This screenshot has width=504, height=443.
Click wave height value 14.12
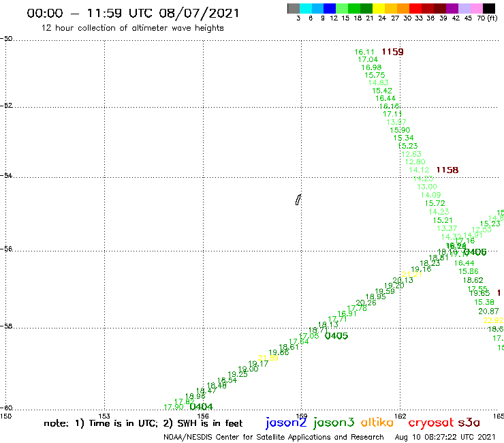pos(419,170)
